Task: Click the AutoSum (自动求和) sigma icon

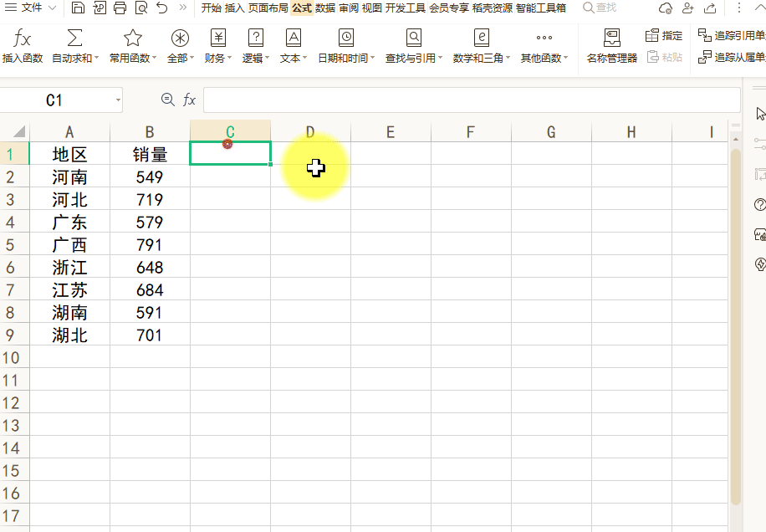Action: [x=74, y=38]
